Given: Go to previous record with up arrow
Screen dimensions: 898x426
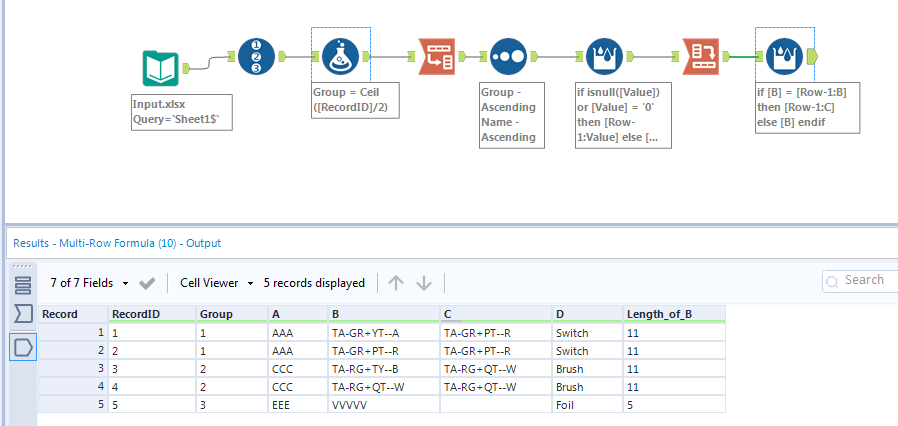Looking at the screenshot, I should (396, 283).
